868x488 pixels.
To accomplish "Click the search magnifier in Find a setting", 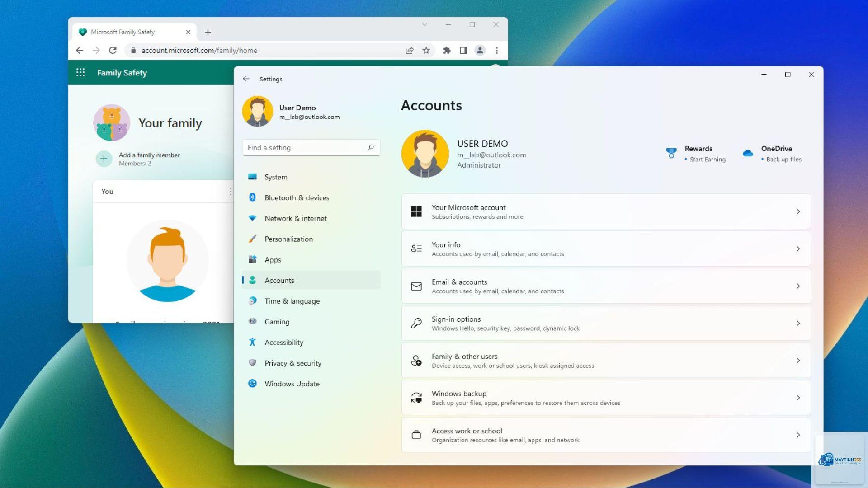I will coord(371,147).
